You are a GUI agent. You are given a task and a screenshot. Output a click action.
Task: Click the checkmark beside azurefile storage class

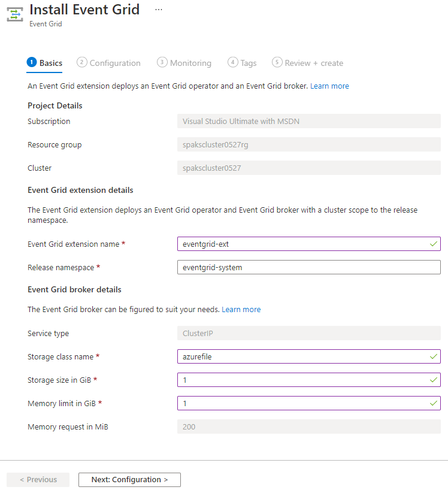pyautogui.click(x=433, y=356)
